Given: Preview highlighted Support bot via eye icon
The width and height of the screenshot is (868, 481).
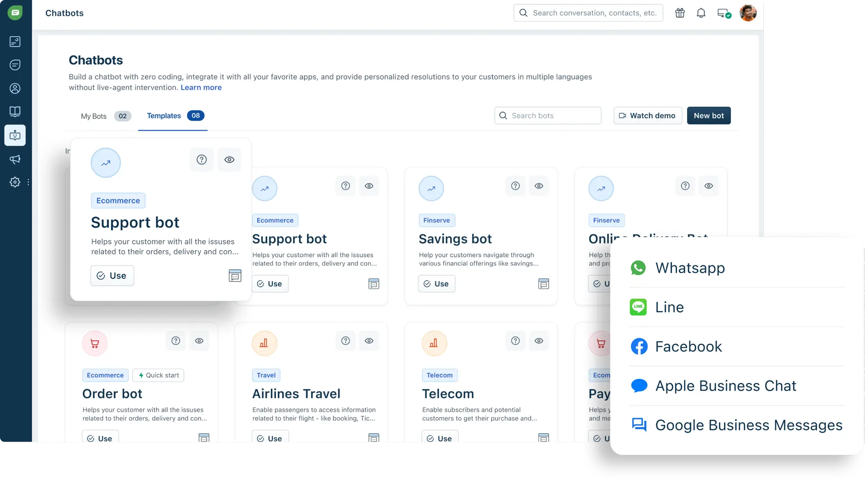Looking at the screenshot, I should (x=229, y=160).
